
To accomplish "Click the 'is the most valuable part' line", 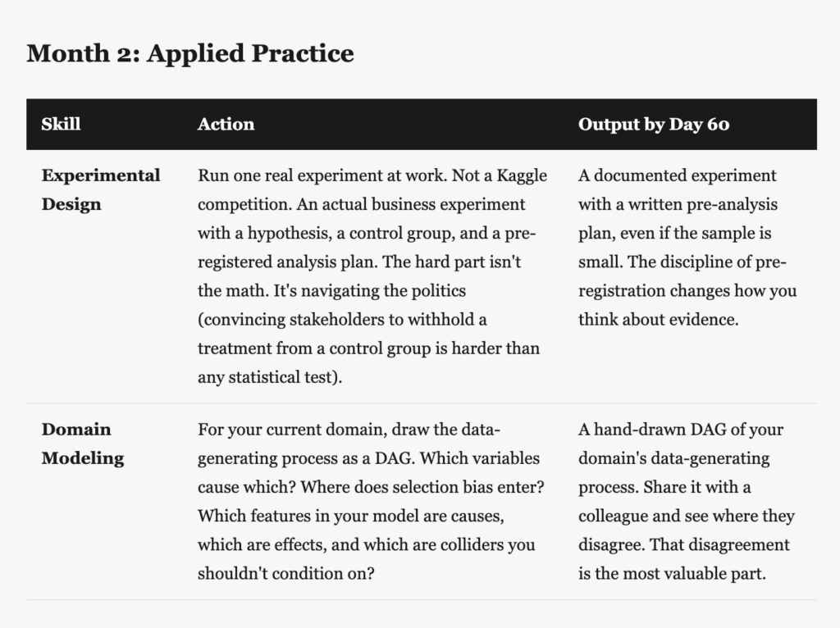I will coord(671,574).
